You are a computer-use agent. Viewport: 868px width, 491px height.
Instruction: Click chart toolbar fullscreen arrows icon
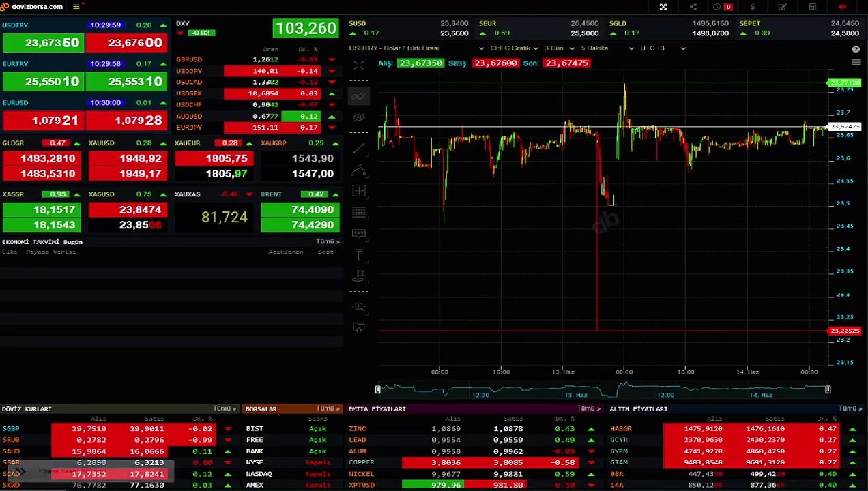pyautogui.click(x=359, y=65)
